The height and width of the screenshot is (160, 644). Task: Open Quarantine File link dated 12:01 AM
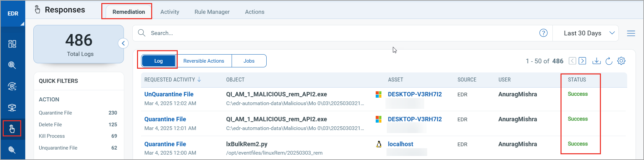[165, 119]
